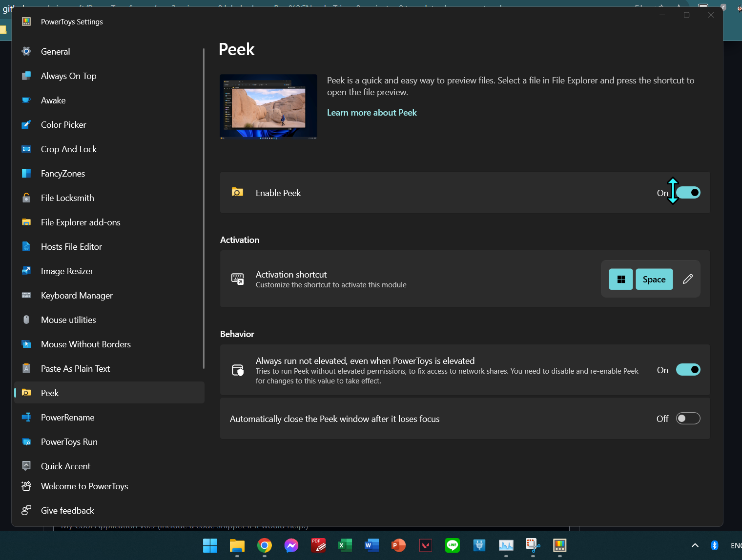Launch Snipping Tool from the taskbar
742x560 pixels.
click(532, 545)
